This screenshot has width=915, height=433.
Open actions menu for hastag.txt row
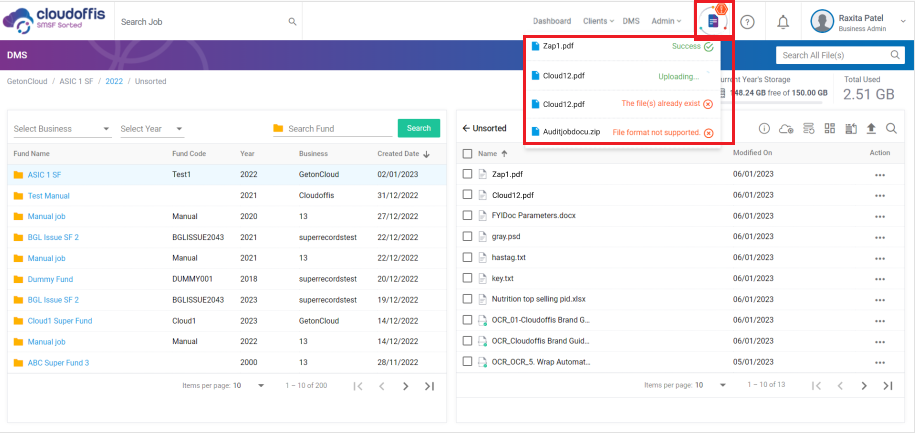(x=880, y=259)
